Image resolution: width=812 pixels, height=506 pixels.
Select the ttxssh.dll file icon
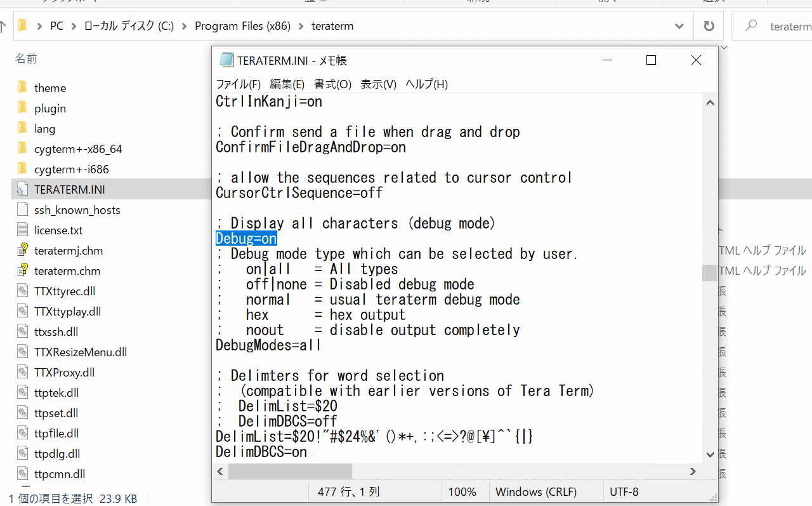click(x=22, y=331)
